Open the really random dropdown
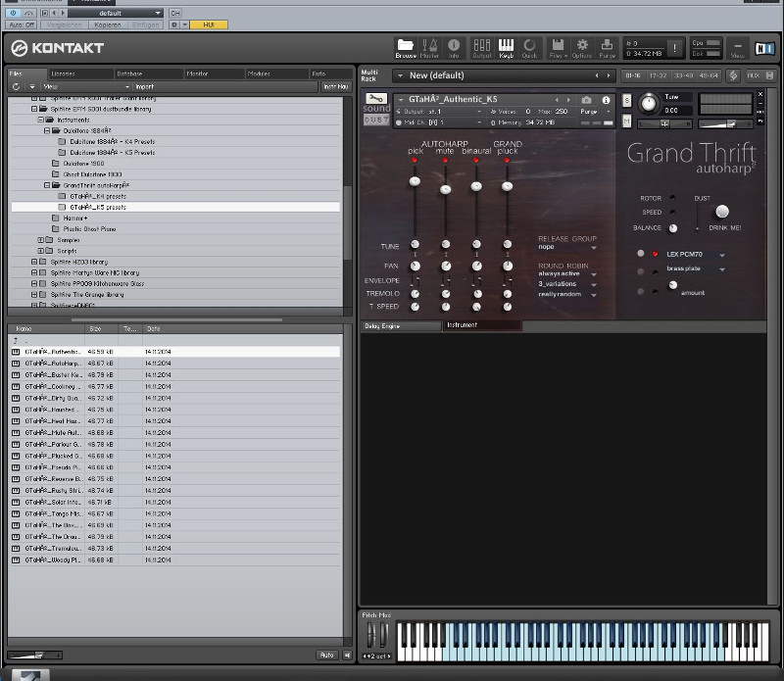 [567, 295]
